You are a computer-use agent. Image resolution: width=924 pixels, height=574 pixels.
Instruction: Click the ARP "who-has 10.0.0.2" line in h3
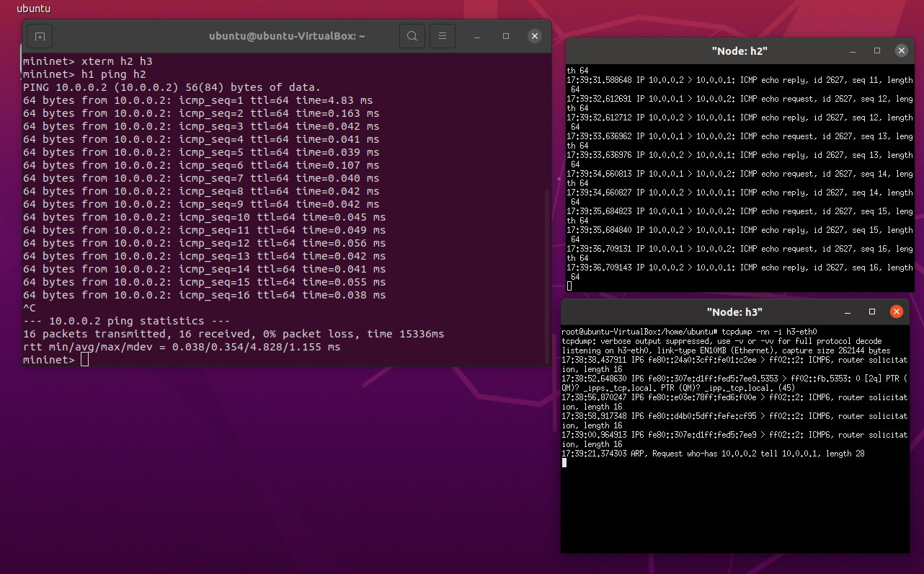pyautogui.click(x=714, y=454)
